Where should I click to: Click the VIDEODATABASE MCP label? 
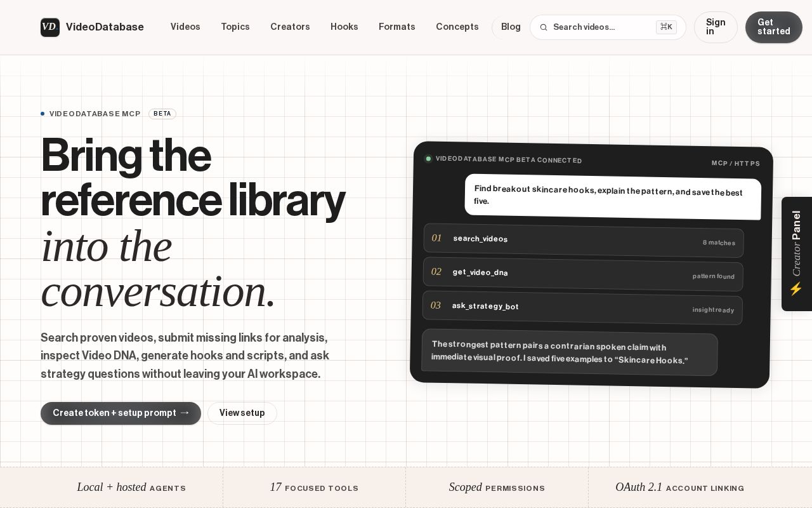coord(95,114)
